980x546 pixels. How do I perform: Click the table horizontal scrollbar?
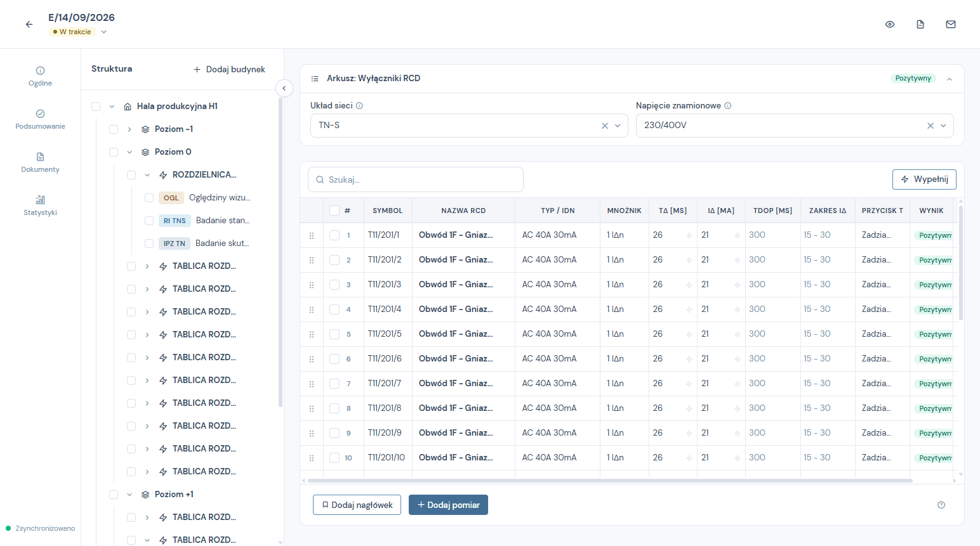609,481
